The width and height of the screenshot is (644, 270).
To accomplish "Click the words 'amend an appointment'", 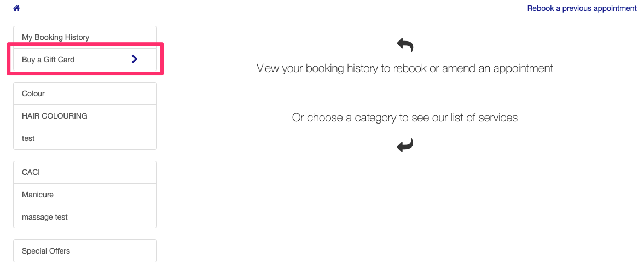I will pos(497,68).
